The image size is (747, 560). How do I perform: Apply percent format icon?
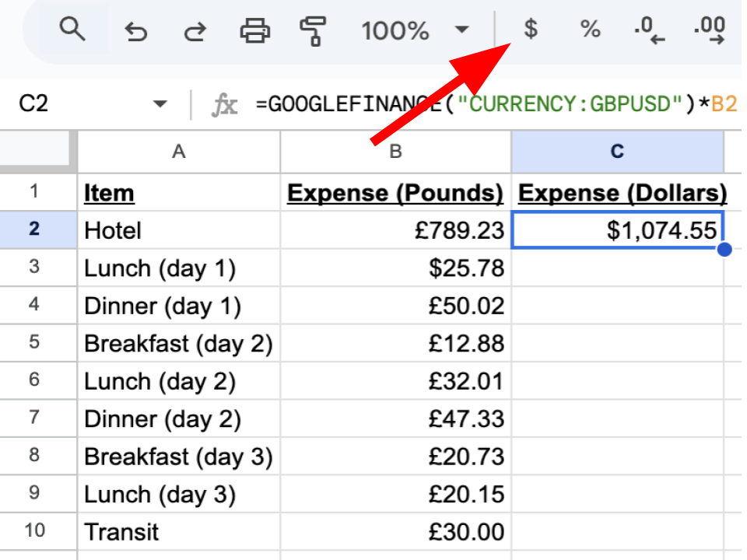click(x=590, y=30)
